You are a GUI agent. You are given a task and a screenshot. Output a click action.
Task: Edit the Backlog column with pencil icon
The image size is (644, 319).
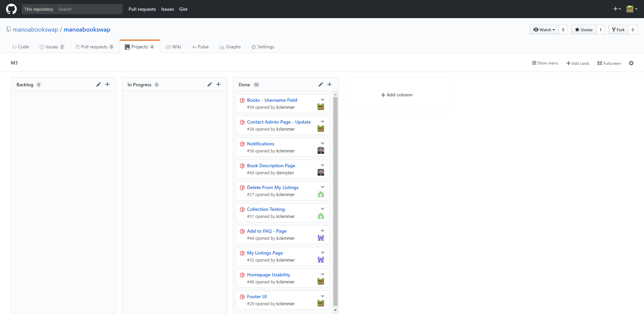click(x=98, y=84)
